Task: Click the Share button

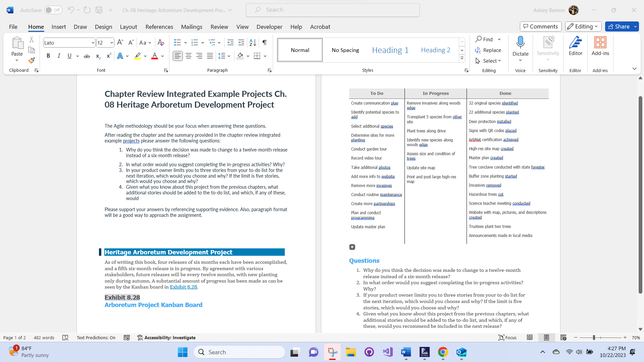Action: pyautogui.click(x=621, y=26)
